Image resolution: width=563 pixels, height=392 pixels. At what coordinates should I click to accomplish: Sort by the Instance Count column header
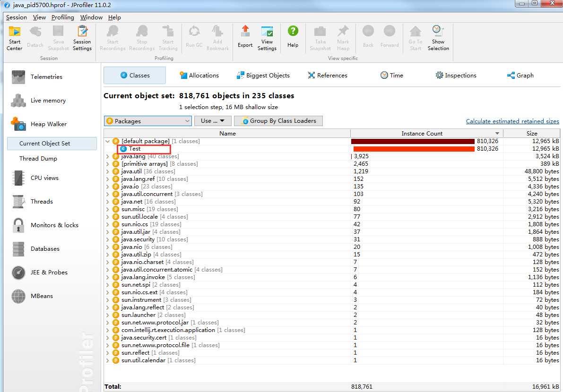pos(426,133)
